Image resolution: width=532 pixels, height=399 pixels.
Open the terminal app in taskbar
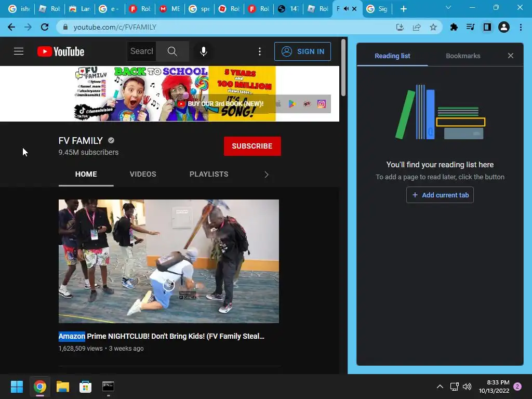108,387
